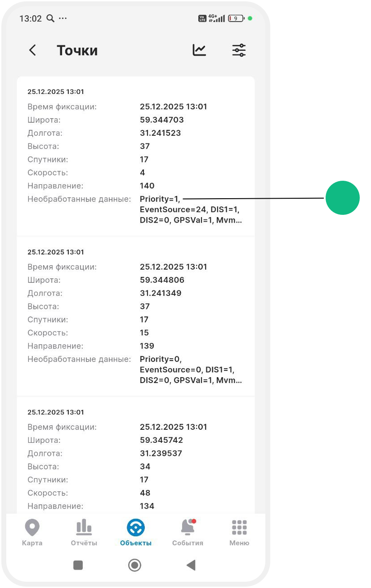Select the first point entry dated 25.12.2025 13:01
371x588 pixels.
point(135,155)
